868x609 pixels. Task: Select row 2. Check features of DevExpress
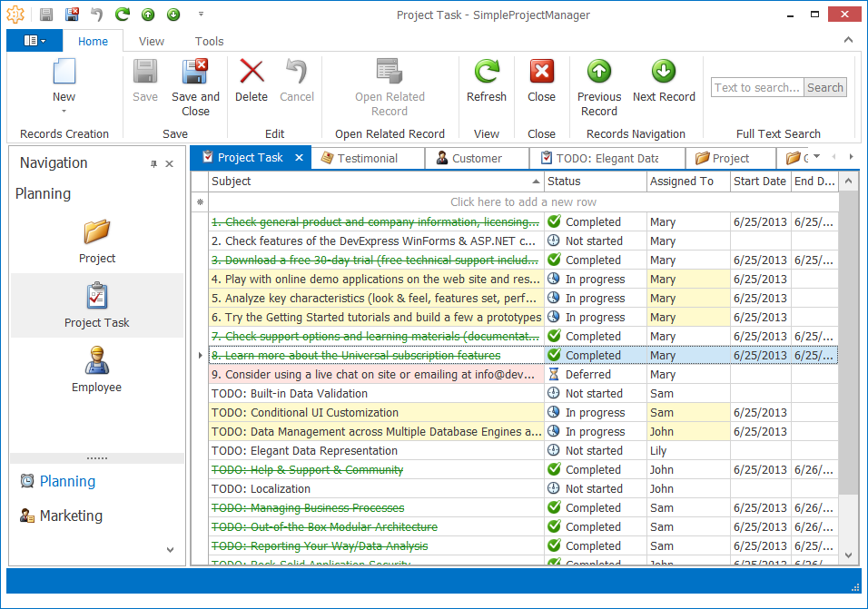pos(523,241)
